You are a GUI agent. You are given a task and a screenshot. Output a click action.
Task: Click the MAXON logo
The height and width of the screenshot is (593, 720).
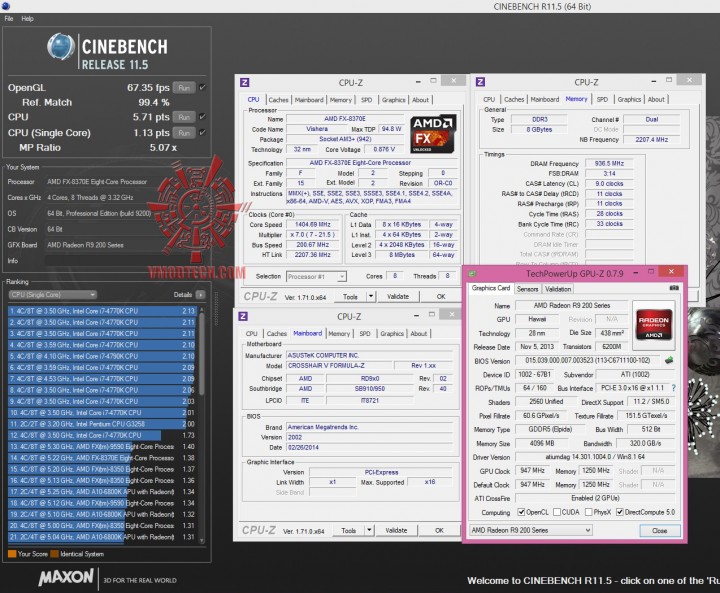(x=66, y=578)
